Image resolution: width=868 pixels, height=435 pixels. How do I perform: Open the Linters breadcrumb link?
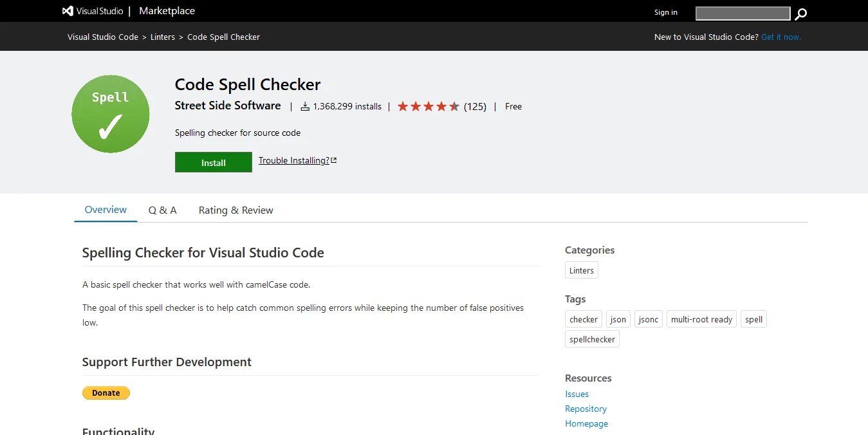click(x=163, y=37)
